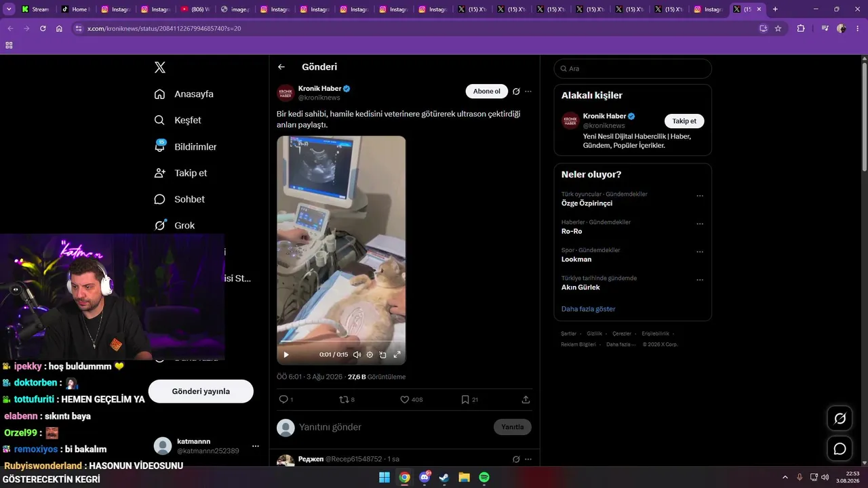Switch to the Home tab
Screen dimensions: 868x488
75,9
